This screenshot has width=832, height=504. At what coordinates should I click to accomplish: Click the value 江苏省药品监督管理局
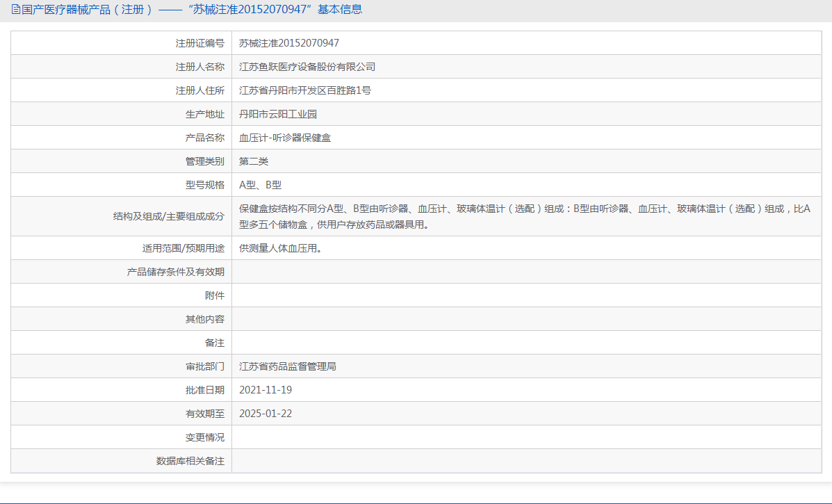(288, 366)
